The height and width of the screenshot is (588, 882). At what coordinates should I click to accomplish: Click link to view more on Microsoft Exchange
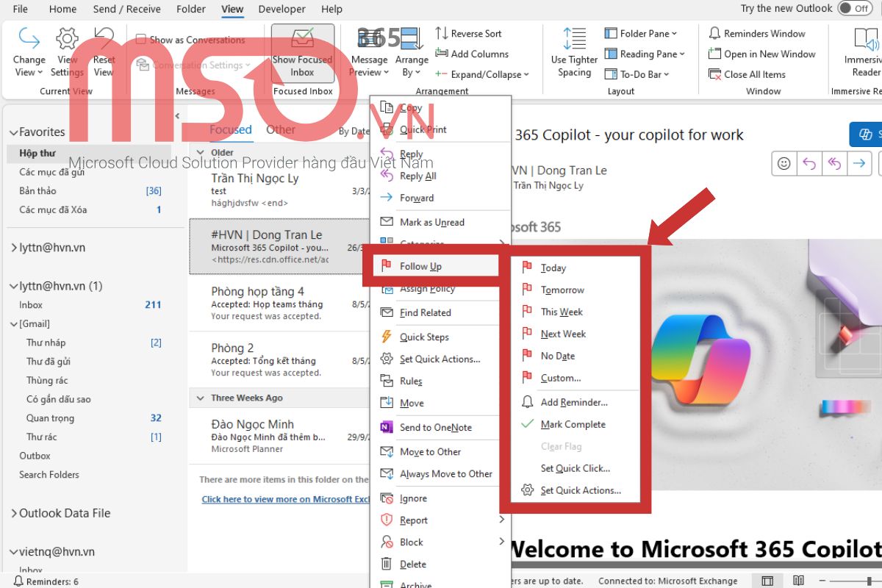(286, 499)
